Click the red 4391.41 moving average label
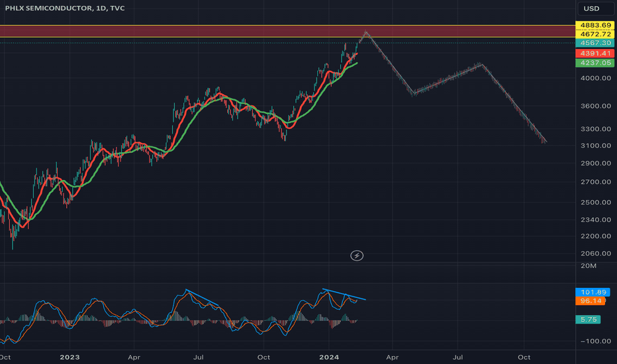 click(x=595, y=53)
